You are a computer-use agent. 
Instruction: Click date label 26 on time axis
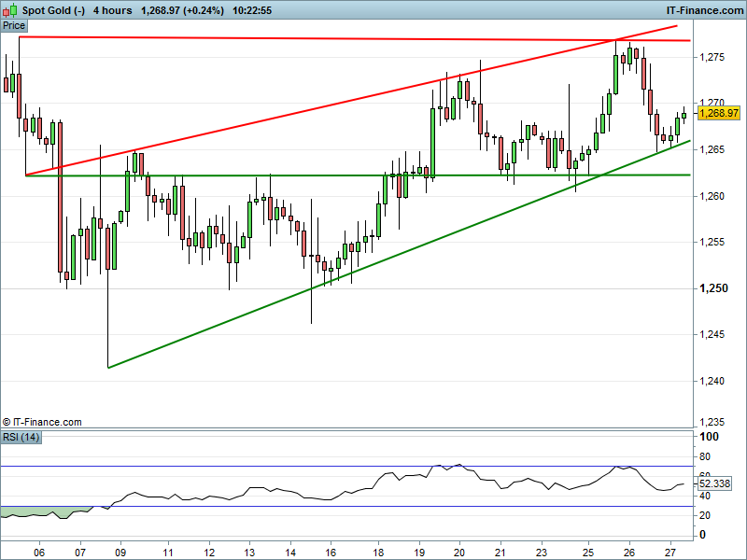coord(629,553)
